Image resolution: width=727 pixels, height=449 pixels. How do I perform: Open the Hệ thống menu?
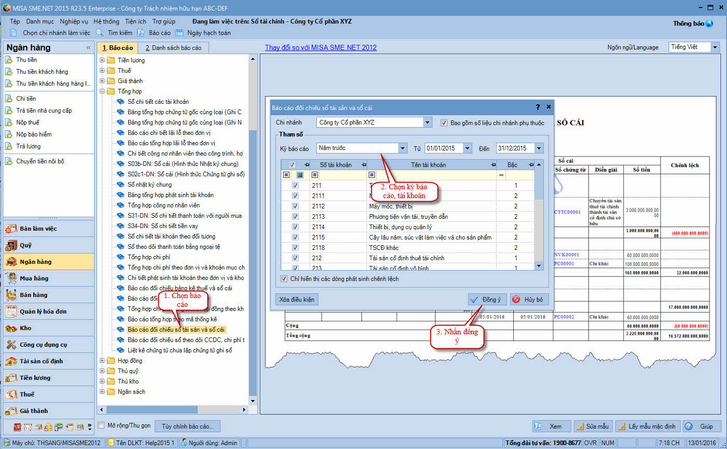(106, 21)
